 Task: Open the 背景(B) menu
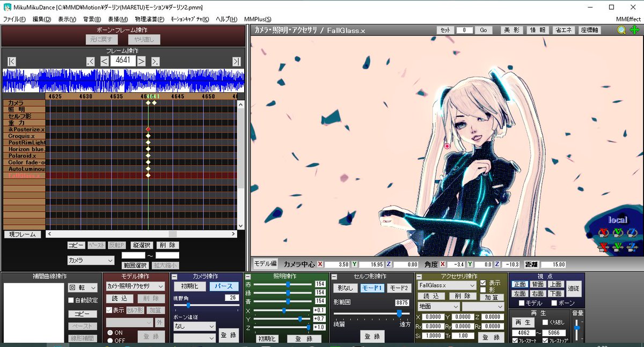coord(92,19)
